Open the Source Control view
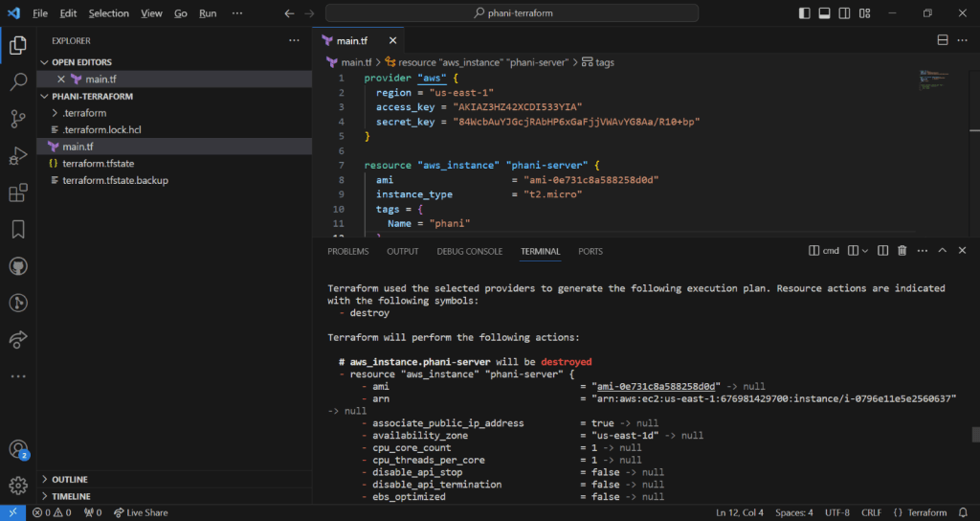This screenshot has height=521, width=980. (x=17, y=119)
